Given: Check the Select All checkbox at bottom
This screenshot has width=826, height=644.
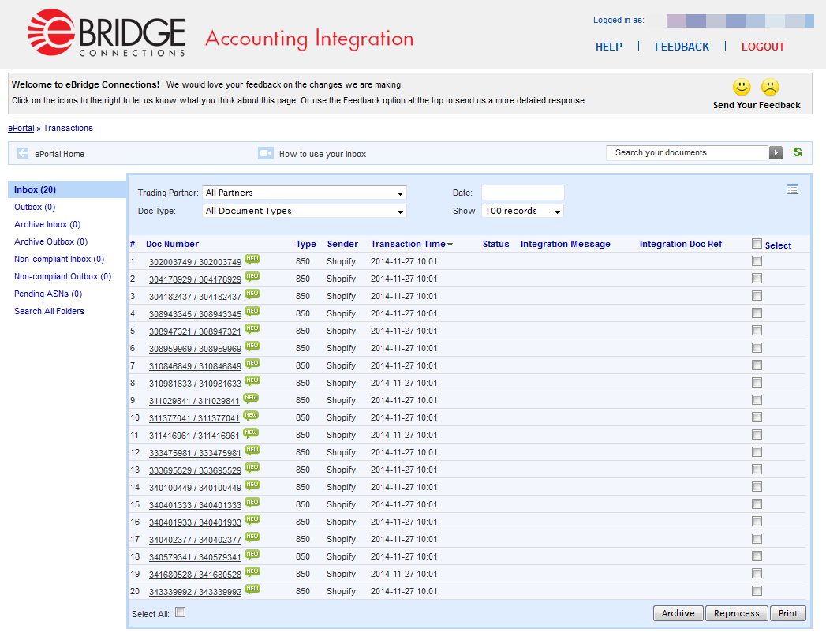Looking at the screenshot, I should tap(180, 612).
